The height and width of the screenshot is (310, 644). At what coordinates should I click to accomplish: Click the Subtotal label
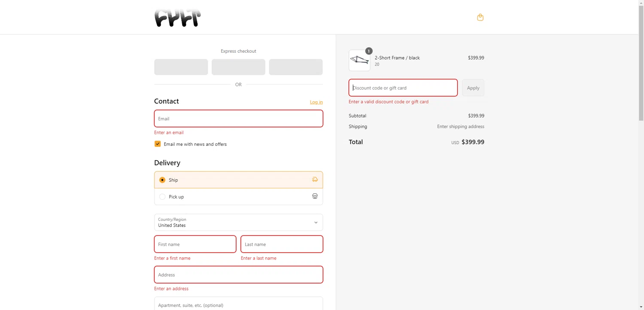[x=357, y=116]
